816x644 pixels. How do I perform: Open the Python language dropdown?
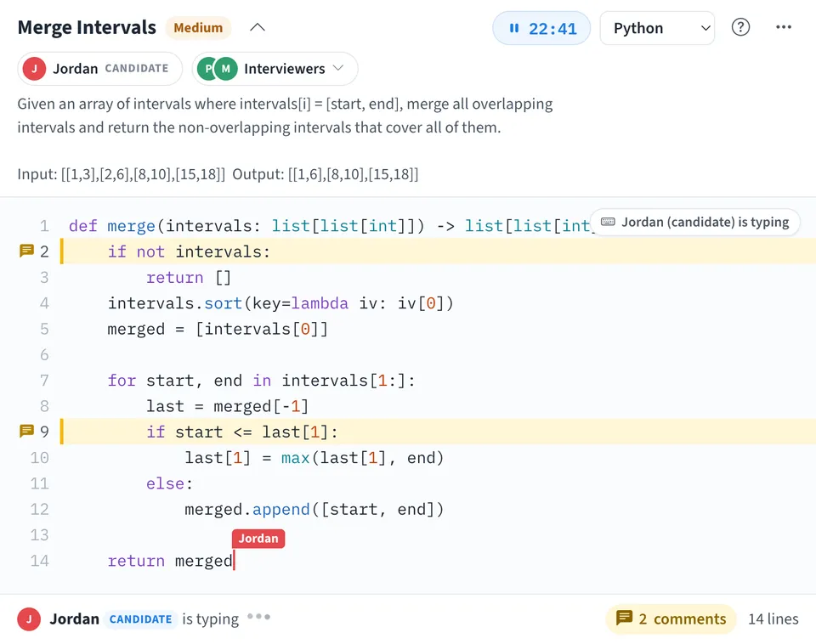[657, 28]
